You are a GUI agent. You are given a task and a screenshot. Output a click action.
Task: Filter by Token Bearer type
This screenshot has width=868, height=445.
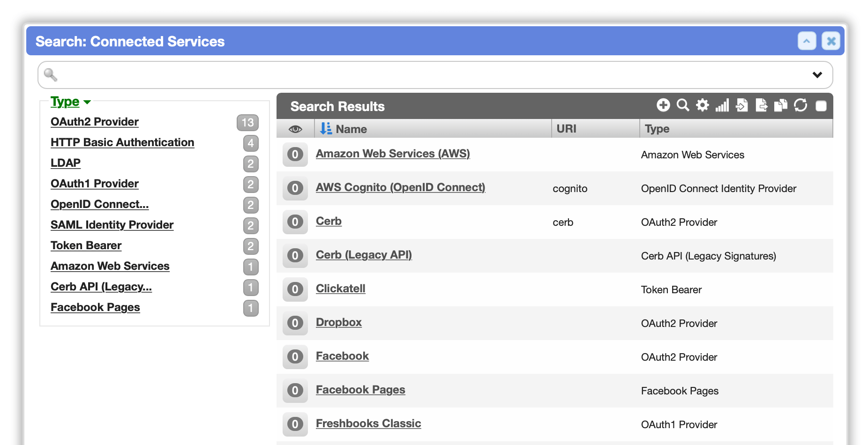click(x=86, y=245)
